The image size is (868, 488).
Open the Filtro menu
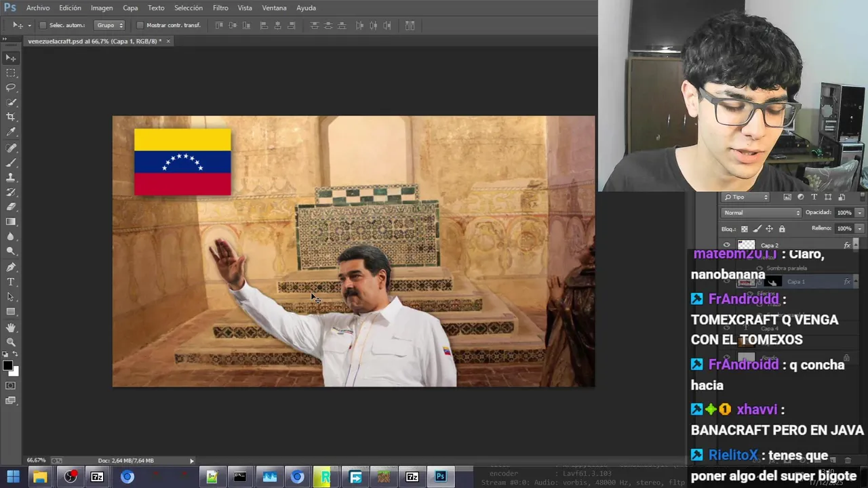[220, 7]
